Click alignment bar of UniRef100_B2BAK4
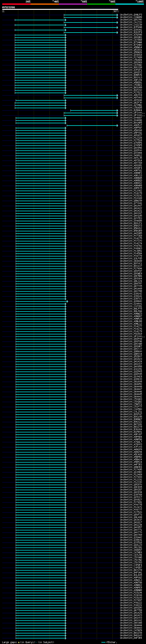 94,110
